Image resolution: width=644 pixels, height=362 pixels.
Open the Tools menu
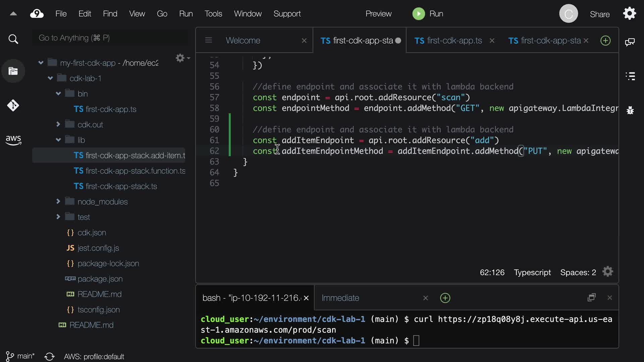point(213,14)
